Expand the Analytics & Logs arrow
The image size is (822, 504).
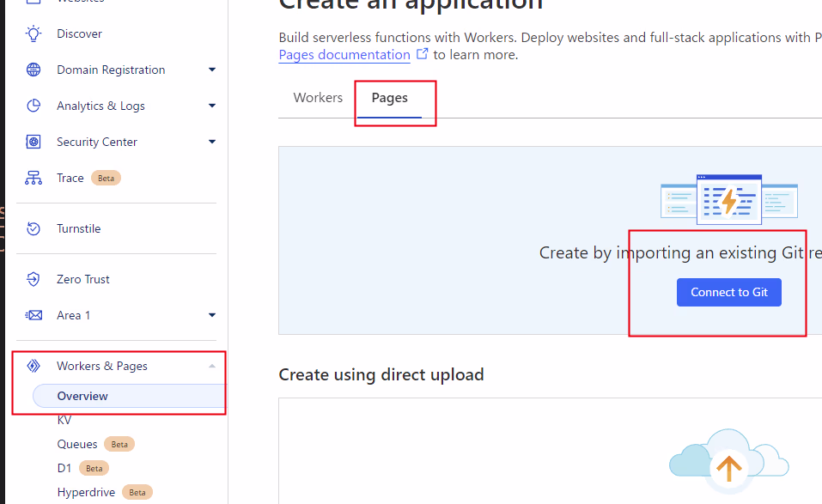pos(212,106)
